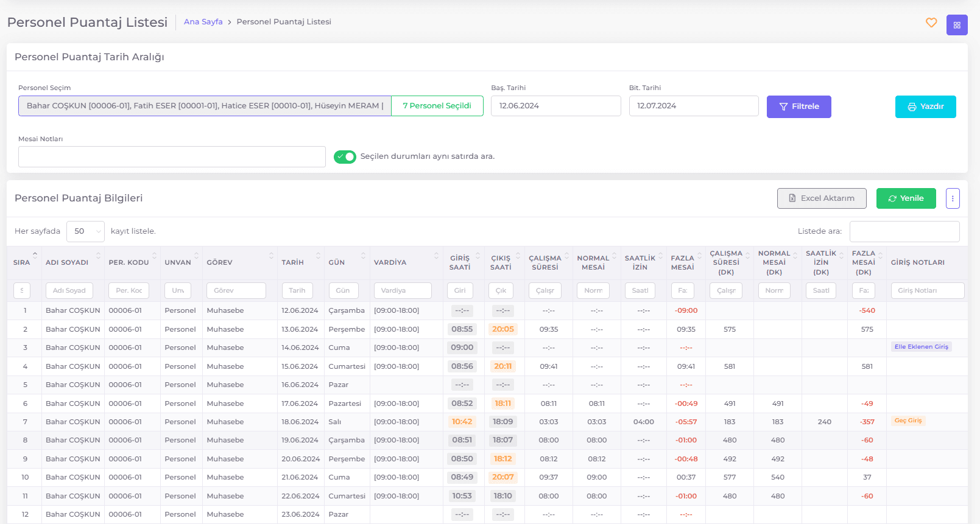The height and width of the screenshot is (524, 980).
Task: Sort the VARDİYA column using its arrows
Action: (x=437, y=256)
